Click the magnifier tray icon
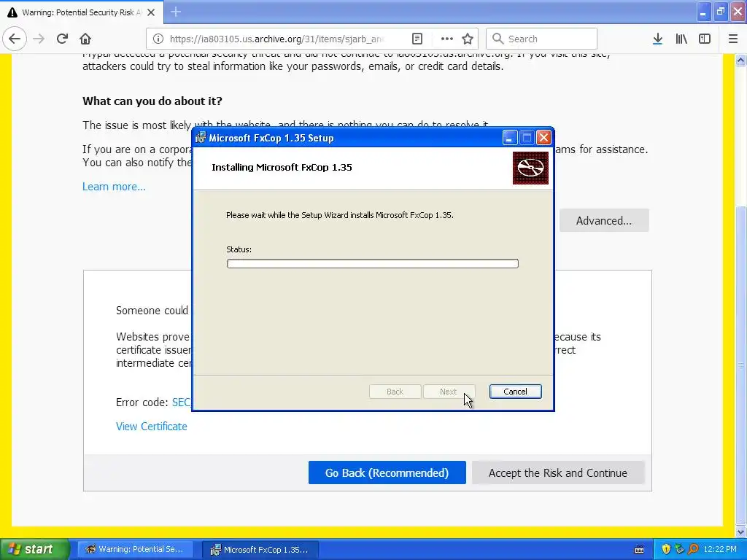Viewport: 747px width, 560px height. point(693,549)
